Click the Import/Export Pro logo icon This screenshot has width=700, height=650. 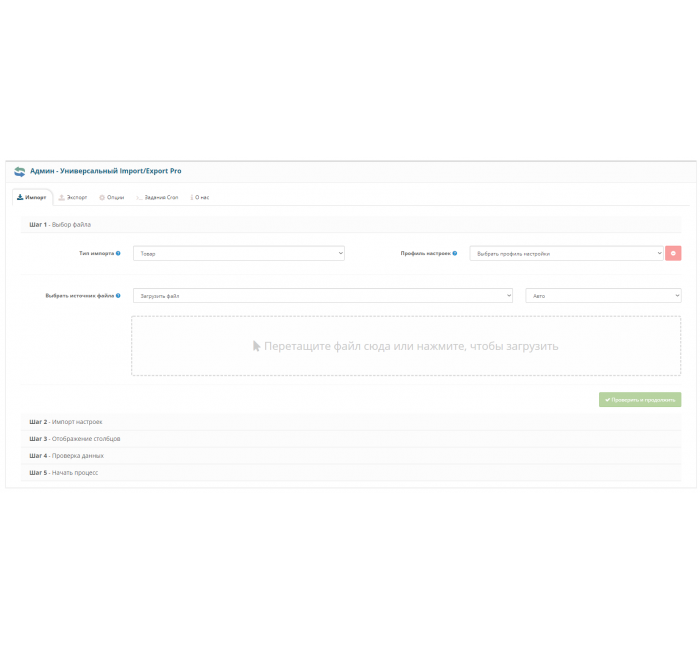(19, 171)
